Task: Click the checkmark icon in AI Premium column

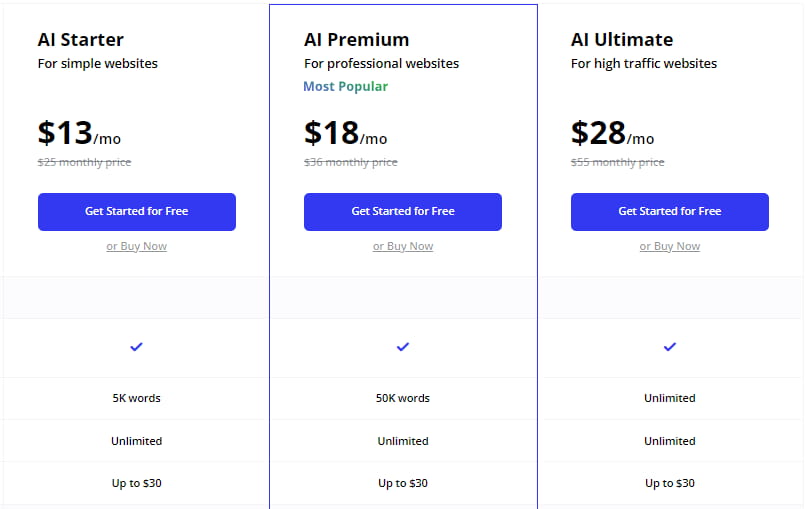Action: (x=403, y=346)
